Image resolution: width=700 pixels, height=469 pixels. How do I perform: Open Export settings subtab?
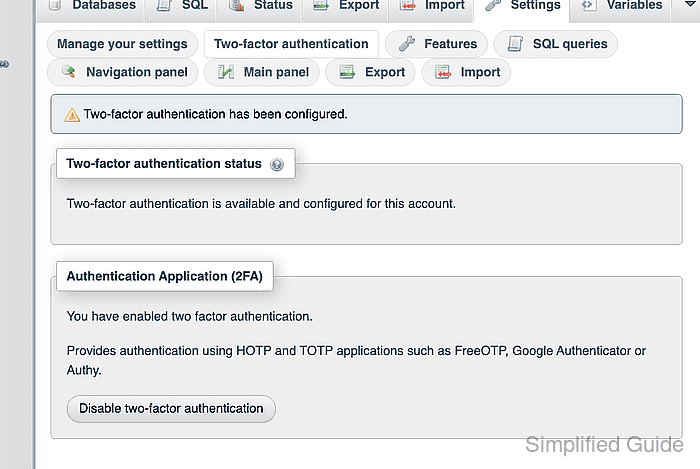tap(370, 72)
